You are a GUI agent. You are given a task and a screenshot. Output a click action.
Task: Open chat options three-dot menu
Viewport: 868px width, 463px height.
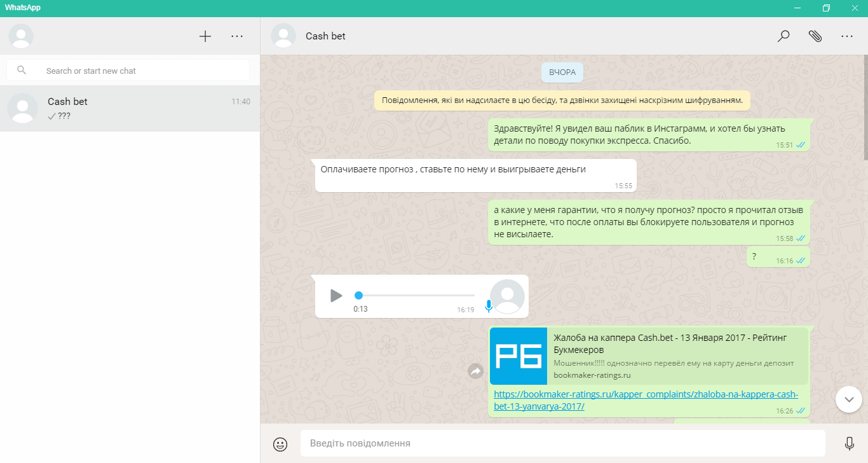pos(846,36)
